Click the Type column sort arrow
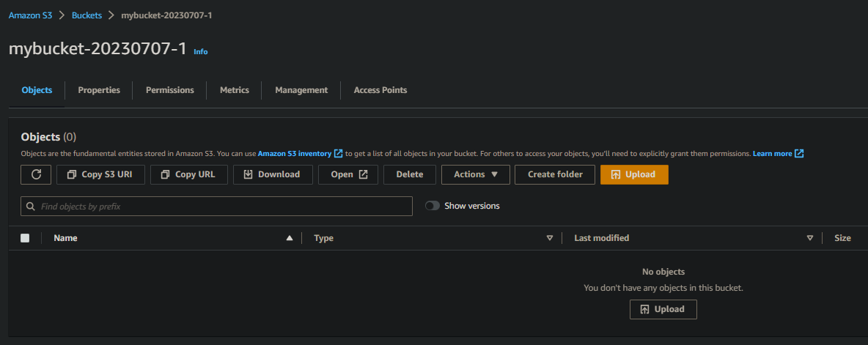Image resolution: width=868 pixels, height=345 pixels. click(x=550, y=238)
